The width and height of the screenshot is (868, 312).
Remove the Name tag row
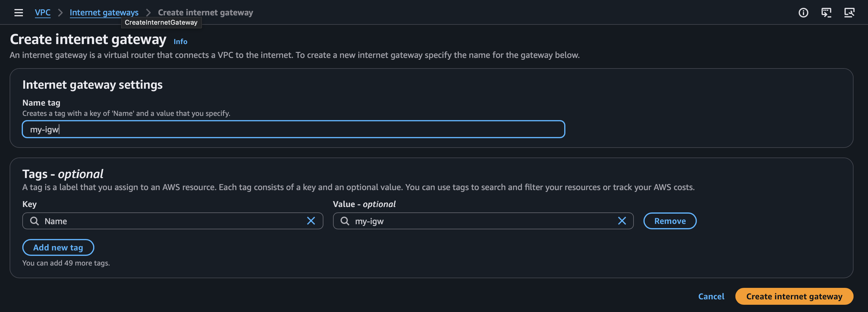click(x=669, y=221)
